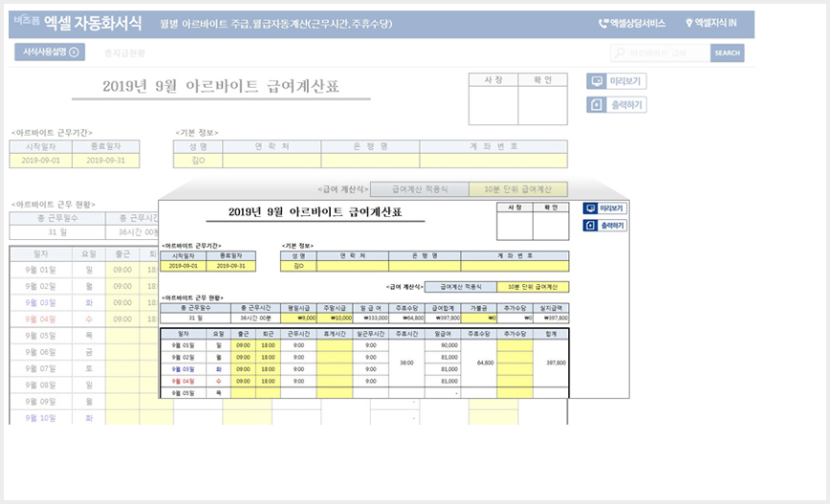Click the inset 평일시급 ₩9,000 cell
Viewport: 830px width, 504px height.
(298, 318)
